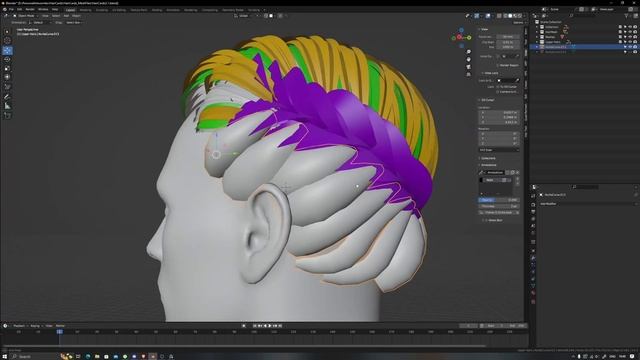The image size is (640, 360).
Task: Collapse the View section in sidebar
Action: coord(483,29)
